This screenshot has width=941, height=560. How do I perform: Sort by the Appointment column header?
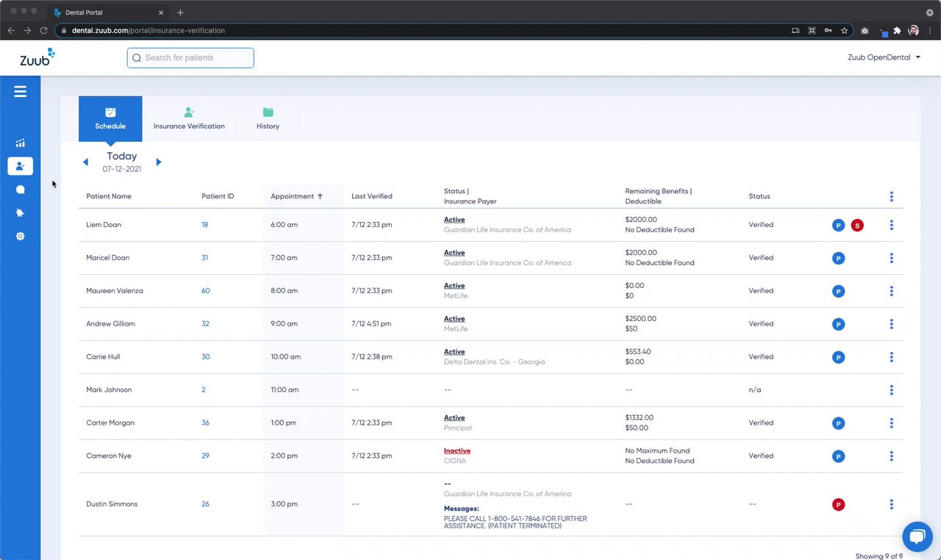tap(297, 196)
